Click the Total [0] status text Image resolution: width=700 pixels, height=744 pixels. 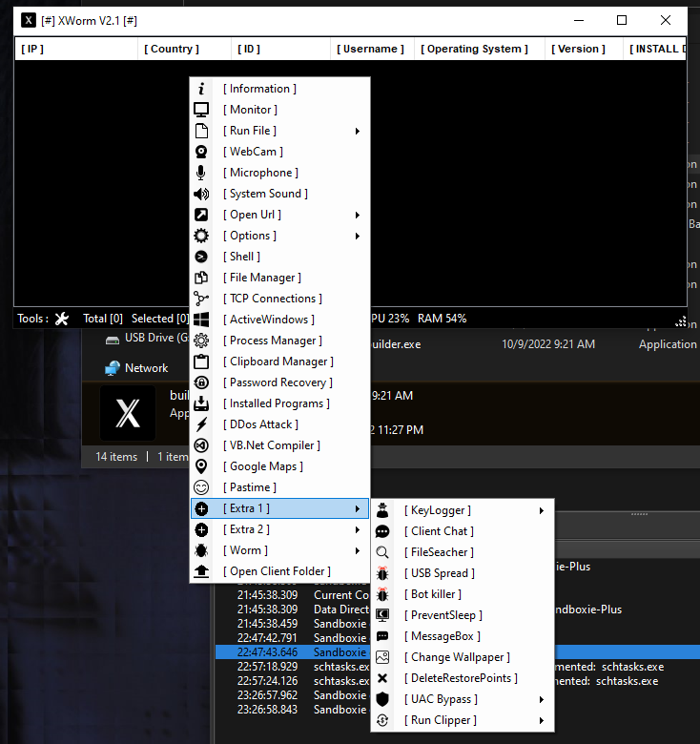(103, 319)
